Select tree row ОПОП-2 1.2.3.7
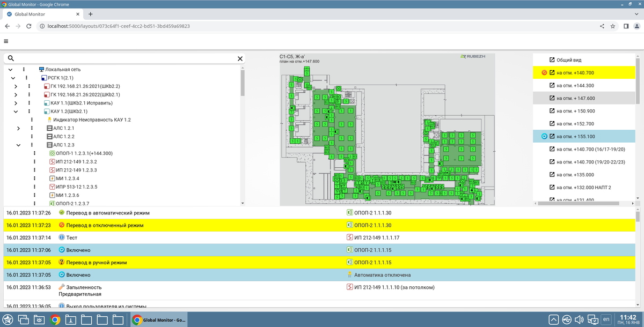 click(72, 204)
